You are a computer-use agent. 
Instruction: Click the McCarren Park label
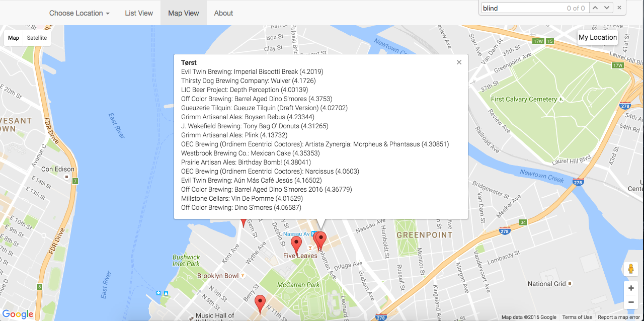coord(299,285)
